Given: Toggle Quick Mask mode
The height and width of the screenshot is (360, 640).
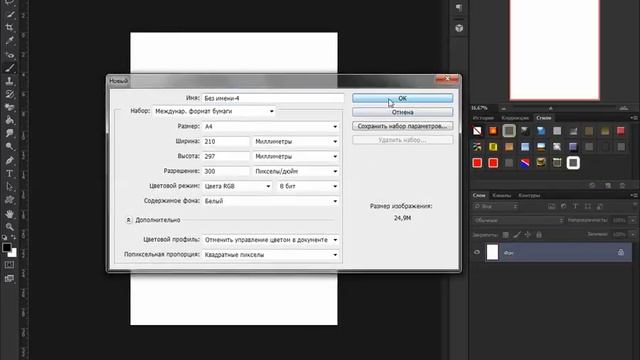Looking at the screenshot, I should [x=9, y=265].
